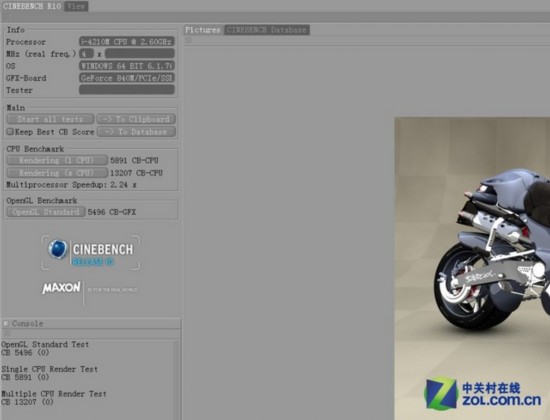Click the small icon below Console header

(x=7, y=333)
